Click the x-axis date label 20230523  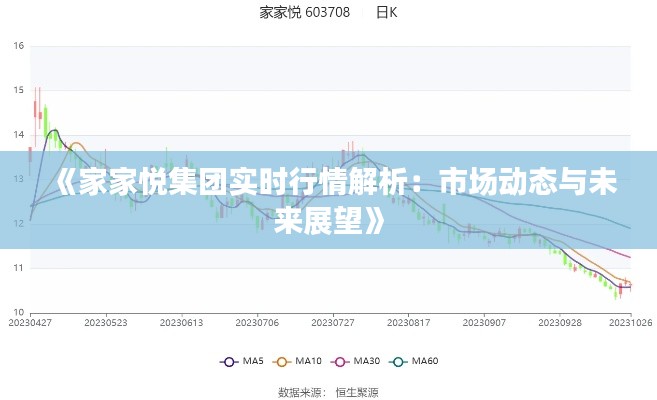[x=106, y=323]
